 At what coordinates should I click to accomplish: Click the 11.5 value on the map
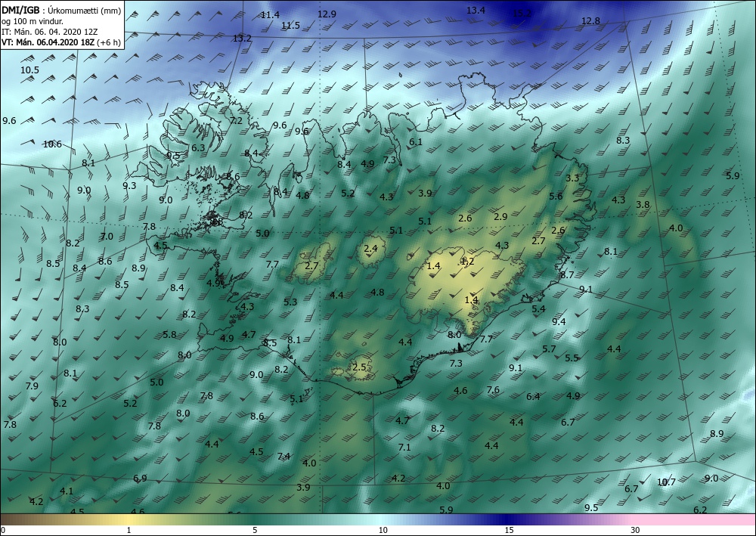(x=291, y=26)
